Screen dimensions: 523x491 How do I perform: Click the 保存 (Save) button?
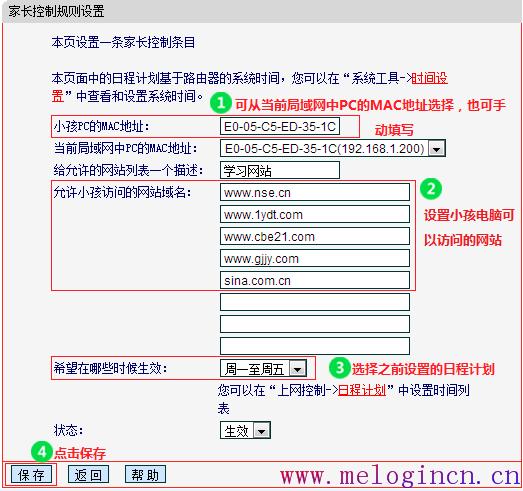[x=31, y=474]
